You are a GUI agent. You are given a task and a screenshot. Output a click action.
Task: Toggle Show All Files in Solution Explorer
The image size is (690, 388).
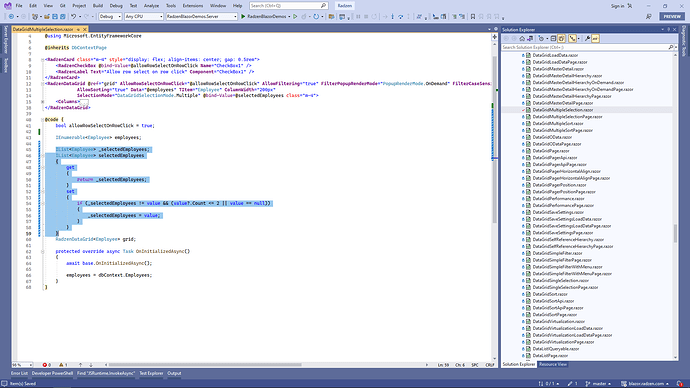[562, 39]
